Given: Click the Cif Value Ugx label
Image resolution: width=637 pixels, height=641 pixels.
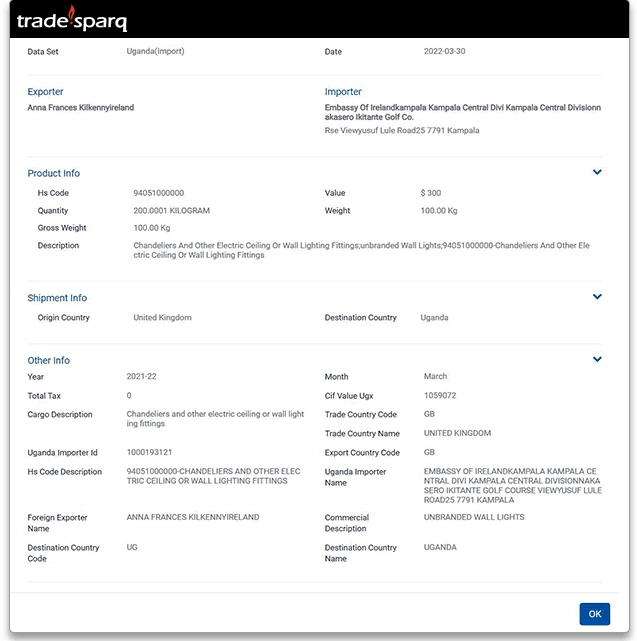Looking at the screenshot, I should pos(349,396).
